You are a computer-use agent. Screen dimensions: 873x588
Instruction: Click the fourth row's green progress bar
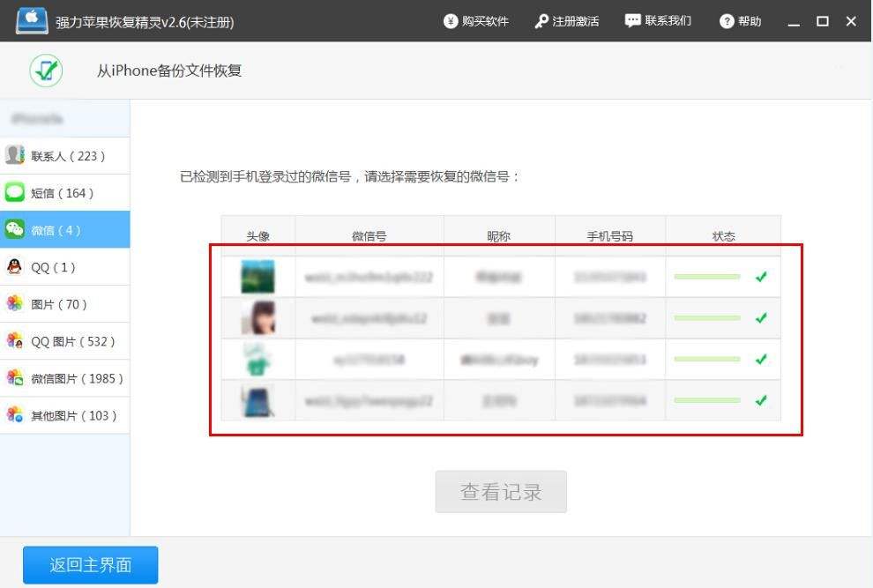click(707, 400)
